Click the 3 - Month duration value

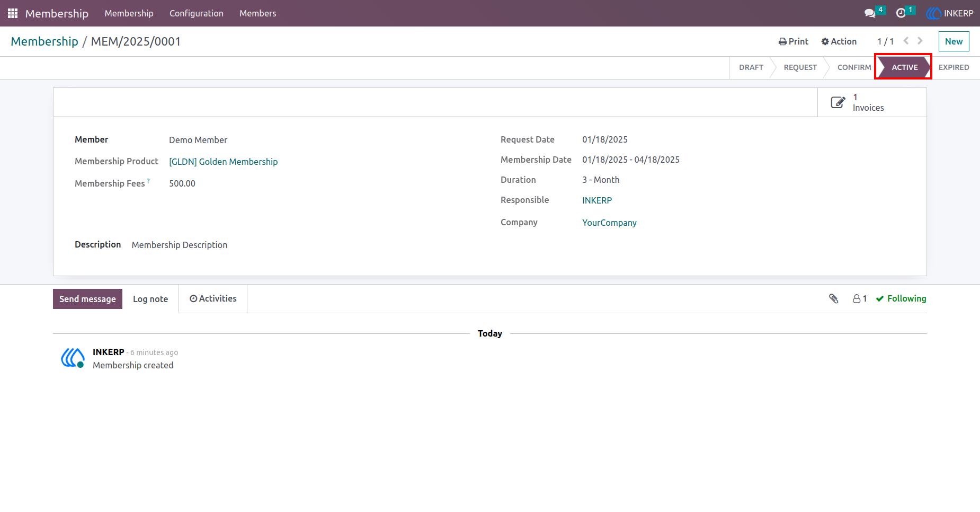[x=601, y=180]
